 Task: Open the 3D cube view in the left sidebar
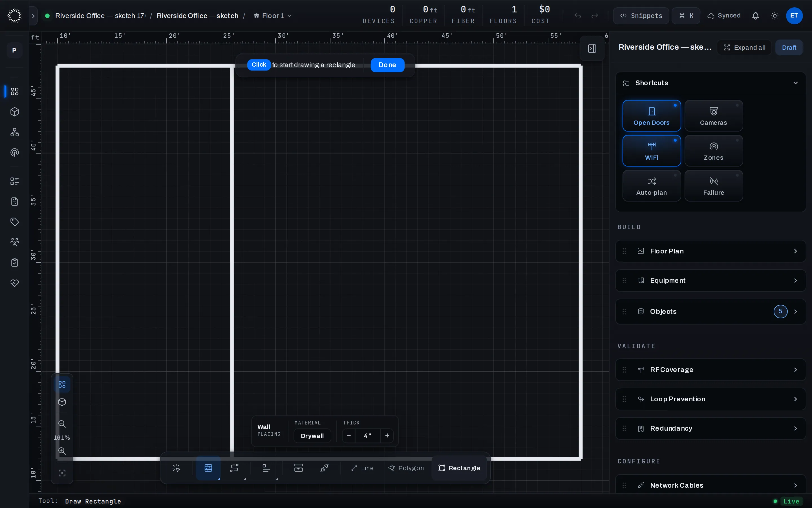point(14,112)
